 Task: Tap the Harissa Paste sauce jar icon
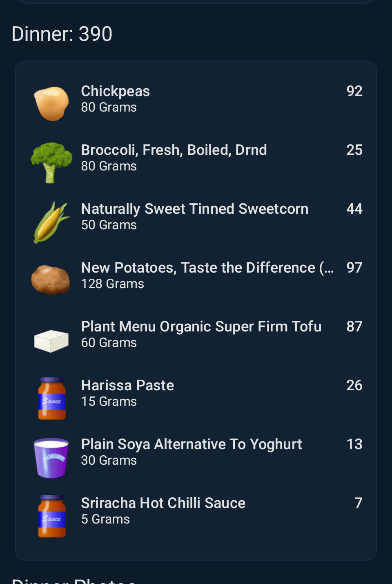(52, 398)
